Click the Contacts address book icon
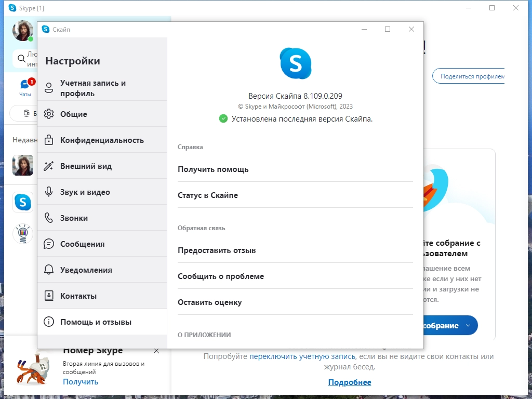Viewport: 532px width, 399px height. click(49, 296)
